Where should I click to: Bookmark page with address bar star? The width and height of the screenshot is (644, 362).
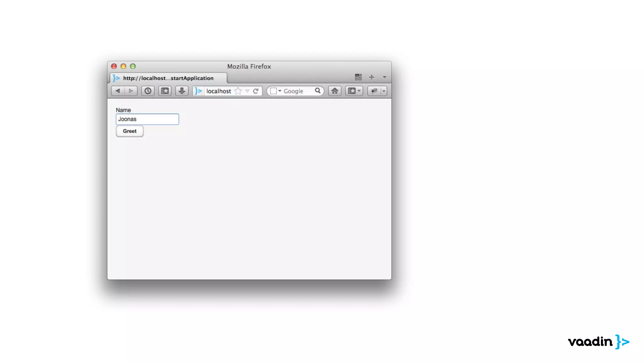(238, 91)
